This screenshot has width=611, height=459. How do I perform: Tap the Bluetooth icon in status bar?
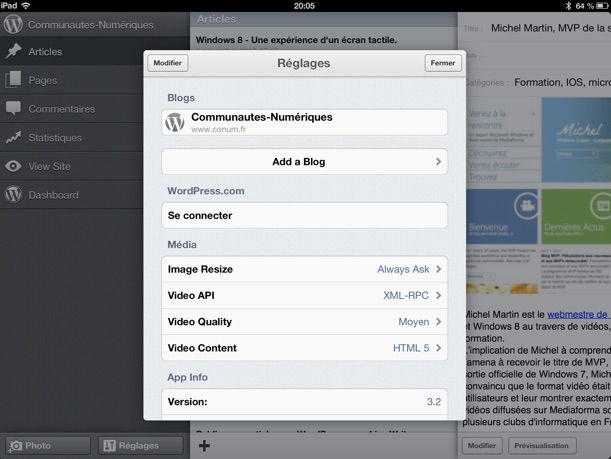click(x=568, y=6)
